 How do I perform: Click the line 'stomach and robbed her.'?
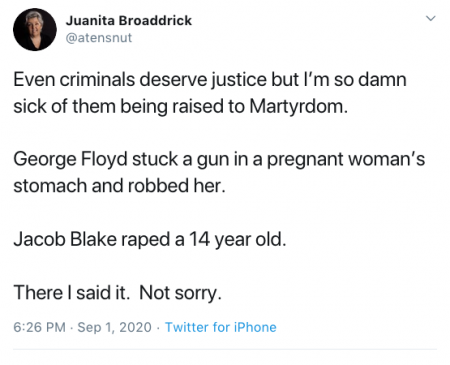[119, 186]
